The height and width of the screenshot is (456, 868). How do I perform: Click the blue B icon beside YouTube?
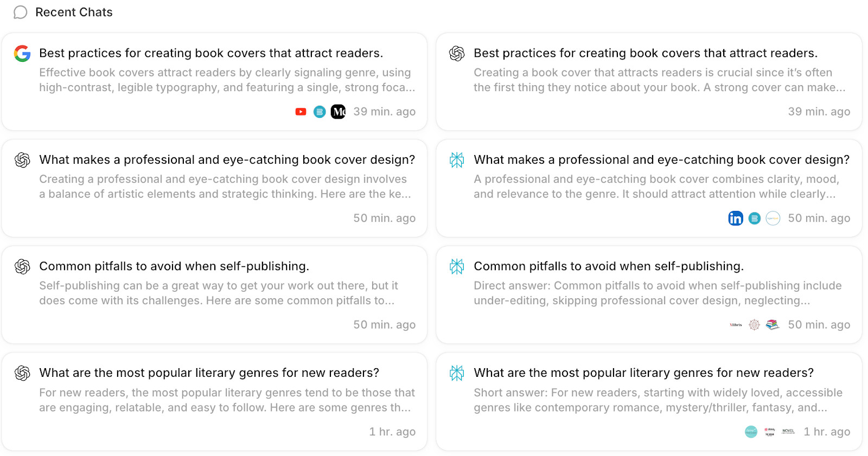pos(320,112)
